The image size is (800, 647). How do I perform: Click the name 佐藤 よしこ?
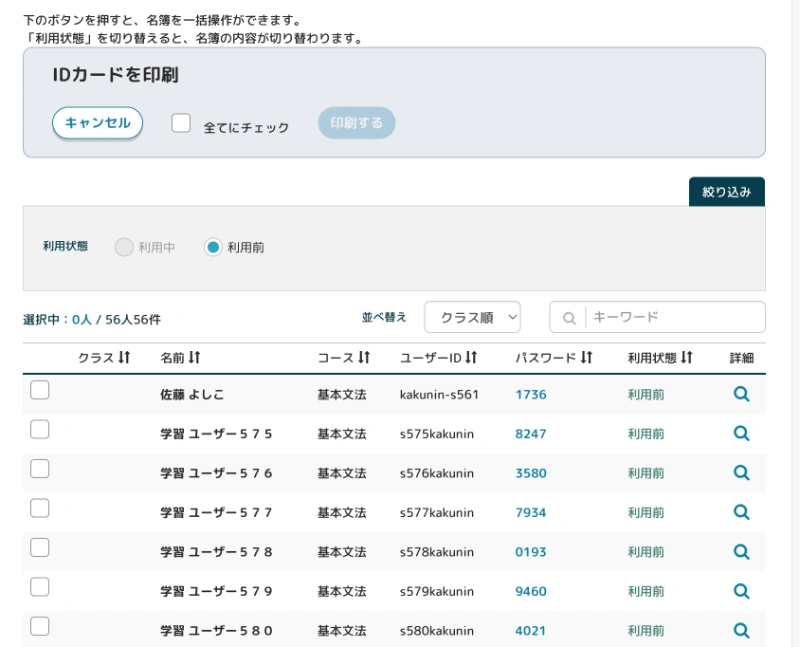point(192,394)
